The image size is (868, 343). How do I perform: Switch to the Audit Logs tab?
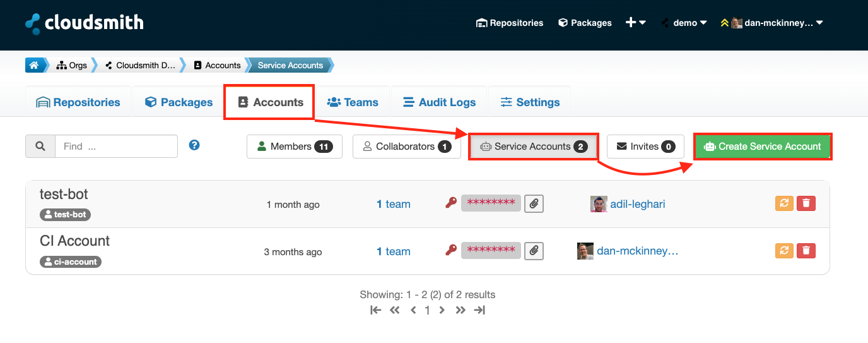pyautogui.click(x=440, y=102)
